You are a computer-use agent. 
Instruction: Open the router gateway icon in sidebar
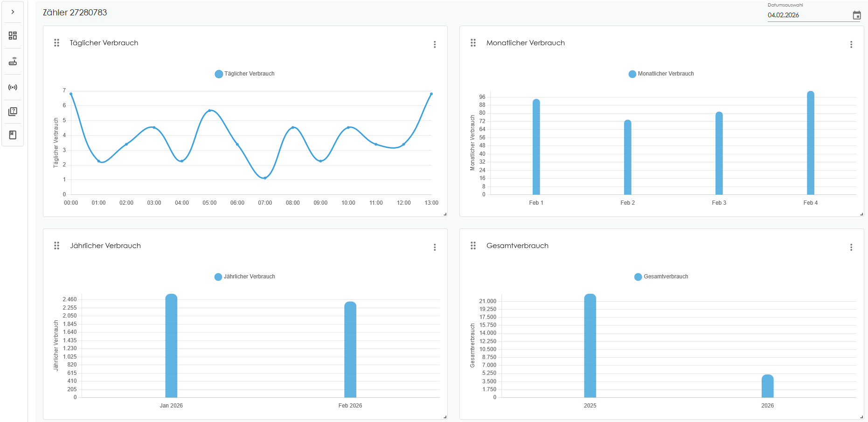[x=13, y=62]
